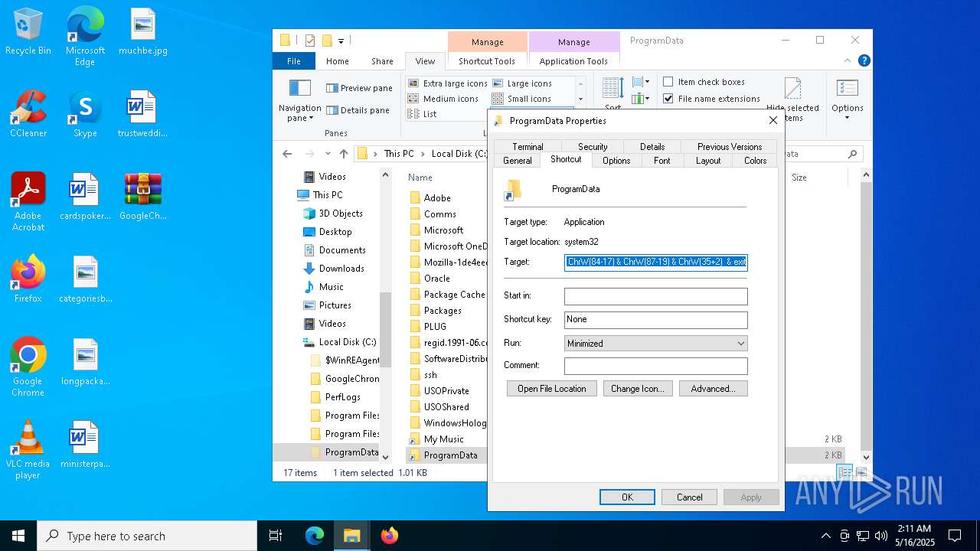
Task: Open Skype desktop shortcut
Action: tap(85, 115)
